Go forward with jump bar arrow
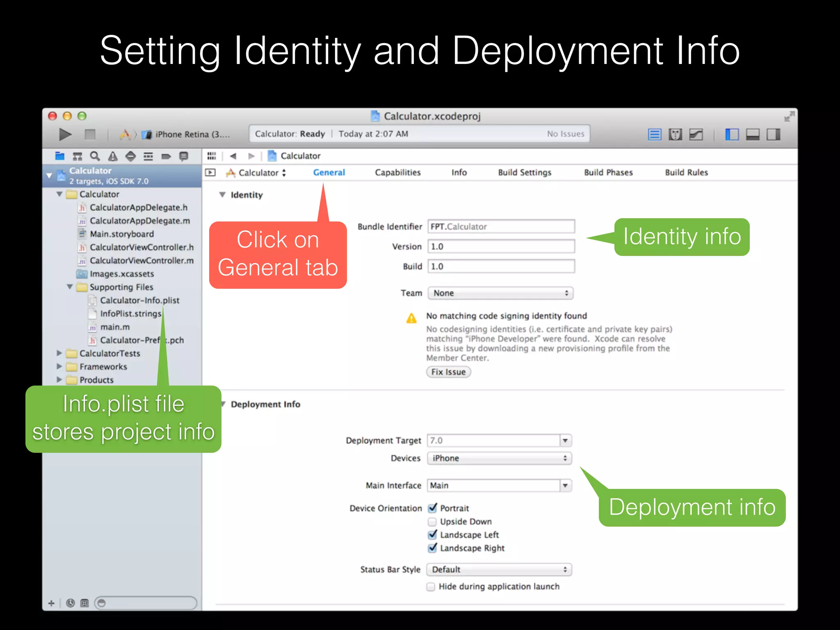840x630 pixels. 251,156
